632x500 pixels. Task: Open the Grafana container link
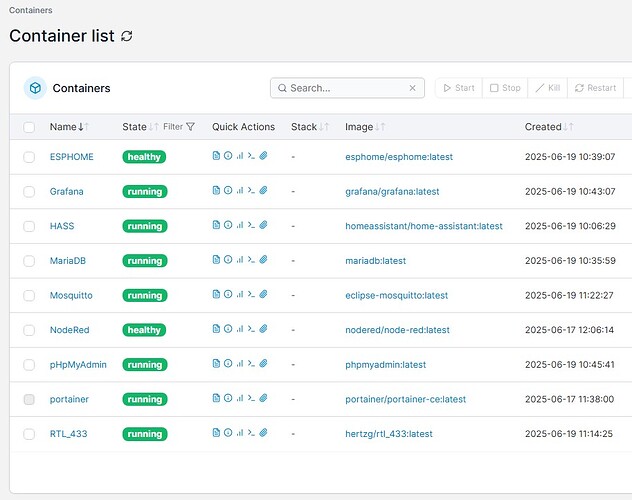point(67,191)
